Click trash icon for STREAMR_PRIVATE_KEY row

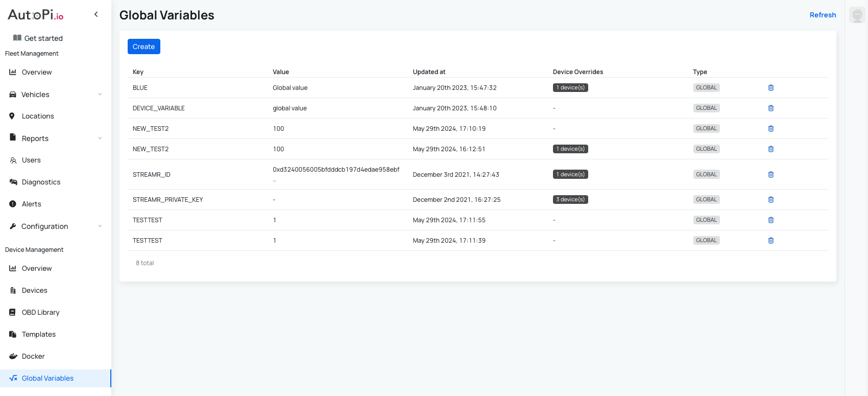[770, 200]
